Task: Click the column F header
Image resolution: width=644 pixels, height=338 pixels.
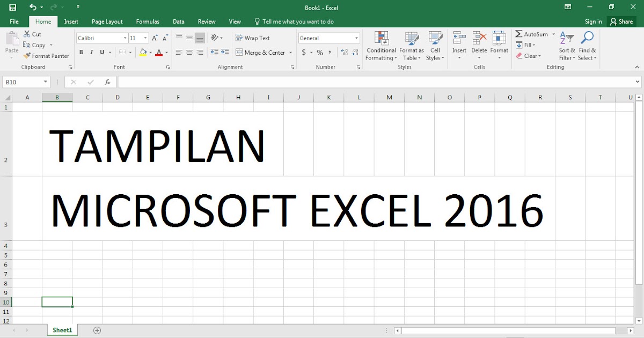Action: coord(178,97)
